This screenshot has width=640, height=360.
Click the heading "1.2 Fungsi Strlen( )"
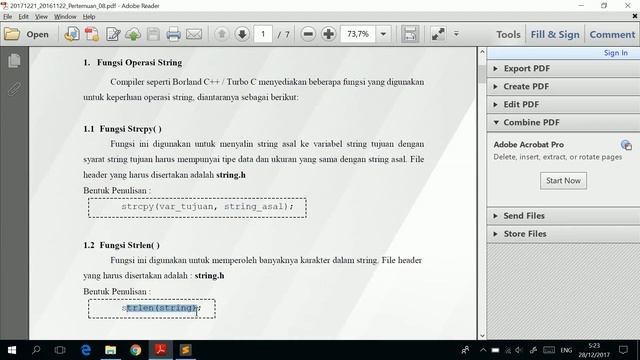pyautogui.click(x=122, y=245)
